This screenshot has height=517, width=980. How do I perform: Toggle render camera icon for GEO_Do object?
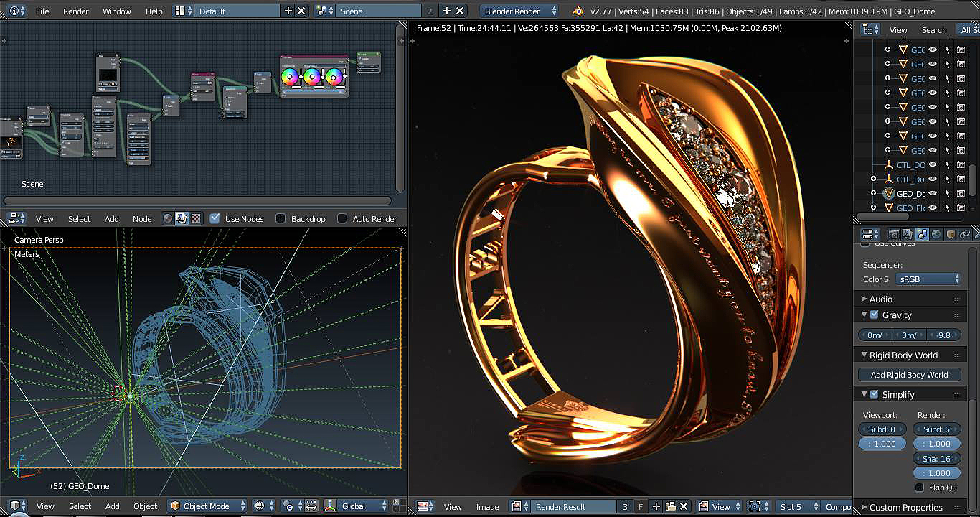961,193
